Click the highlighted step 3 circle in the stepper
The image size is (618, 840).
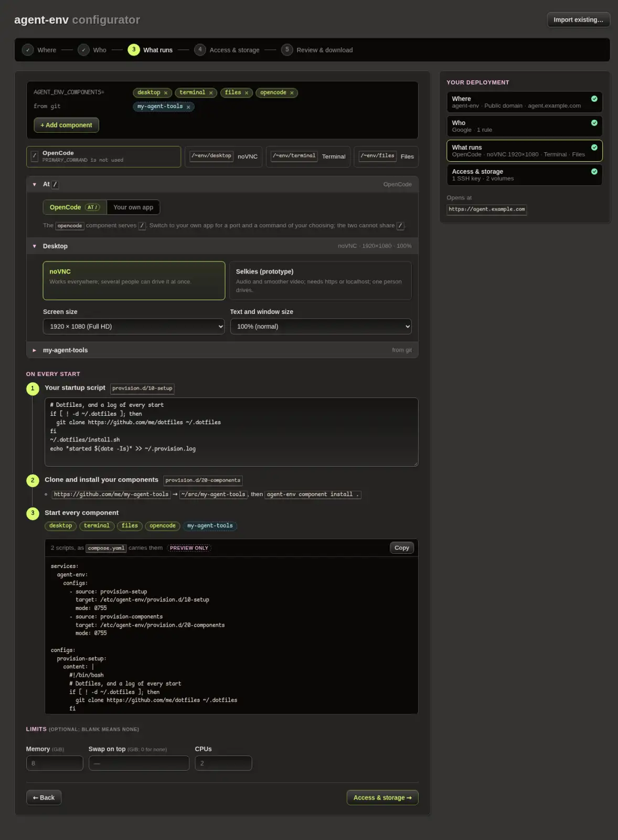pos(134,50)
